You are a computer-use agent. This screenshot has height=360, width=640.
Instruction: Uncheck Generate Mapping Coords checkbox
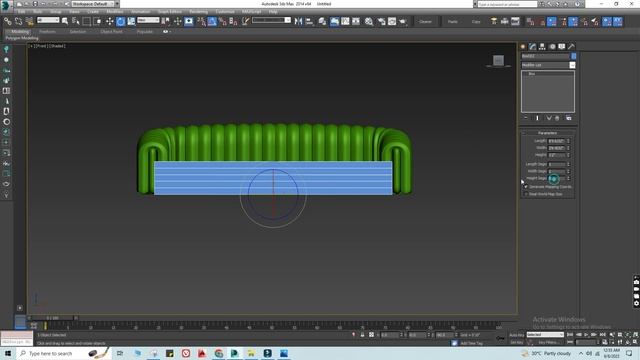[x=526, y=187]
